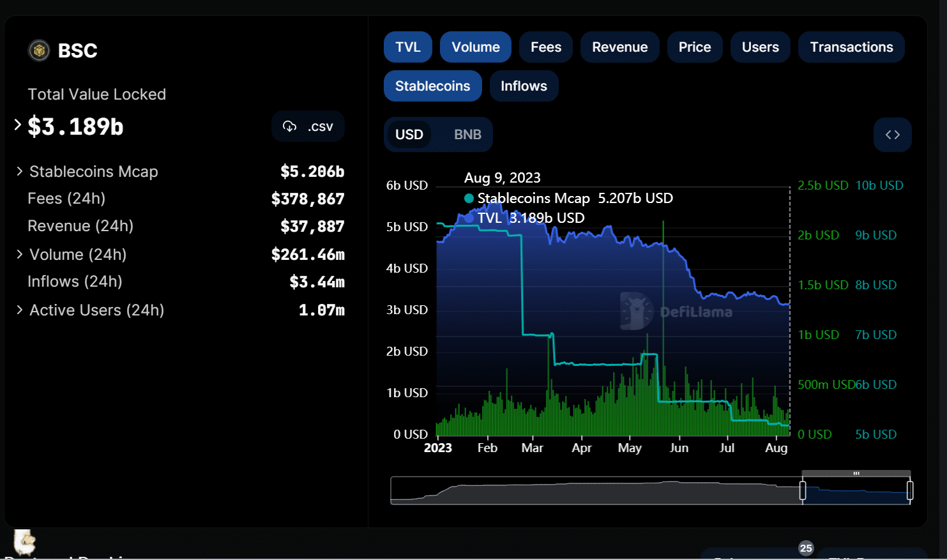Expand the Total Value Locked breakdown
Viewport: 947px width, 560px height.
click(18, 125)
